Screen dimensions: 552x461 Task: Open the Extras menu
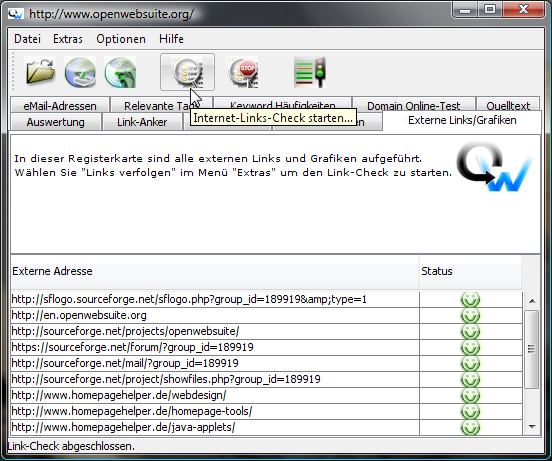(68, 39)
